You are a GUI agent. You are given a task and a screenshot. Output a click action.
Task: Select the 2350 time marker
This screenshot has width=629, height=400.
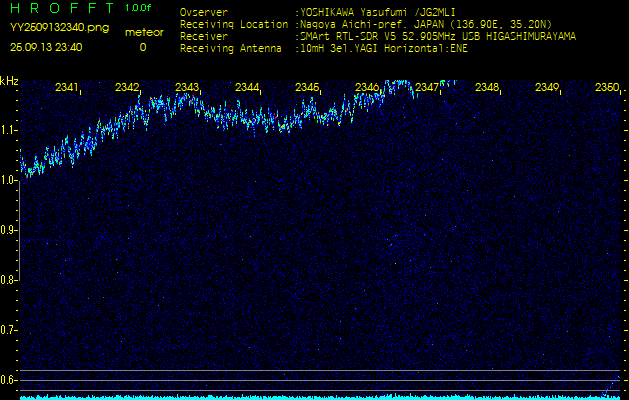606,88
